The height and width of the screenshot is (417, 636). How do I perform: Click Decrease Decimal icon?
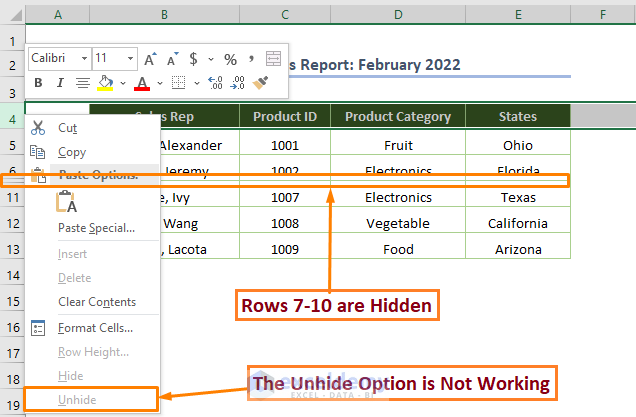click(237, 83)
